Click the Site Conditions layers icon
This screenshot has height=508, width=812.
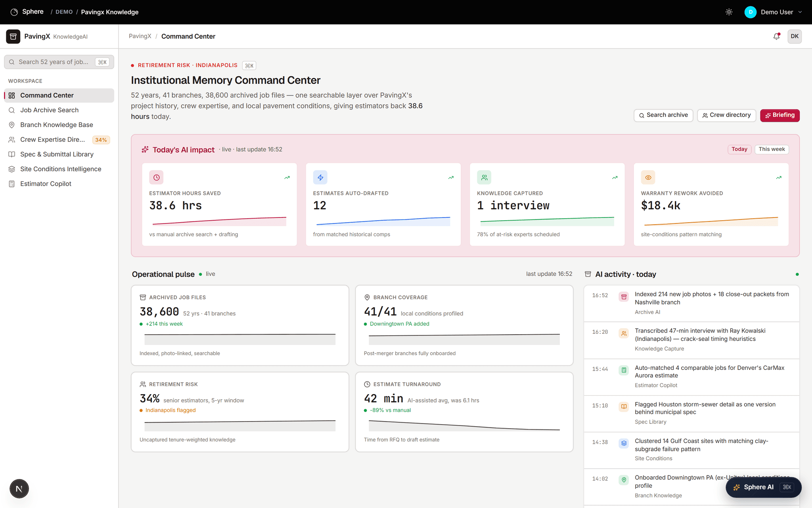[12, 169]
